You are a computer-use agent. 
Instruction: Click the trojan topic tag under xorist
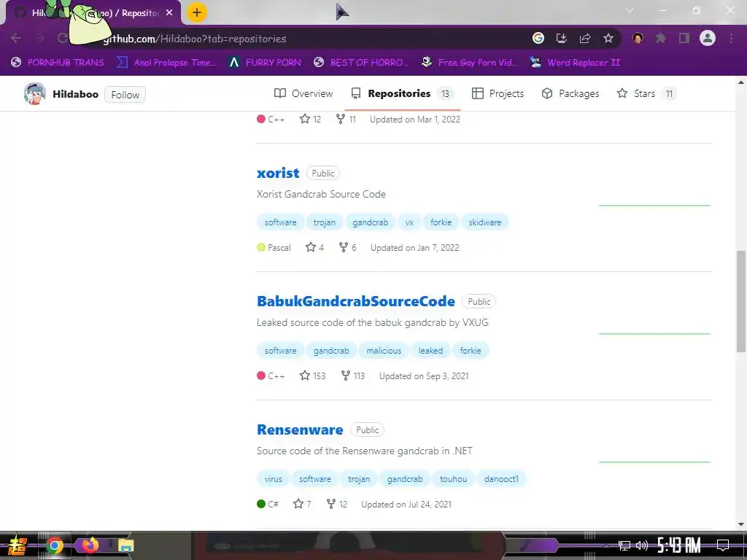coord(325,222)
